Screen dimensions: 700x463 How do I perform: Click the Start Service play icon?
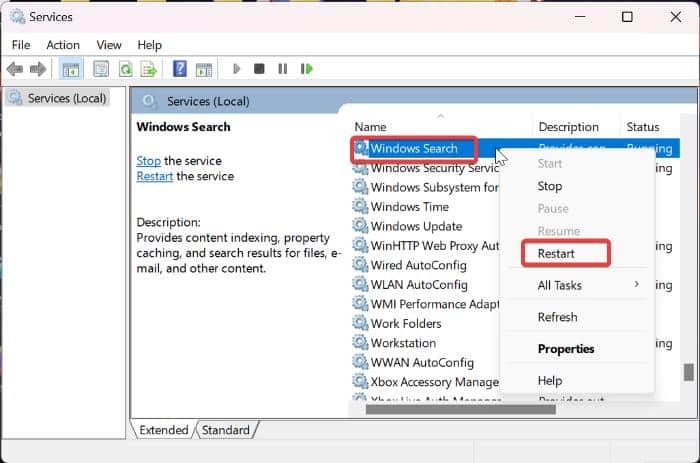237,69
